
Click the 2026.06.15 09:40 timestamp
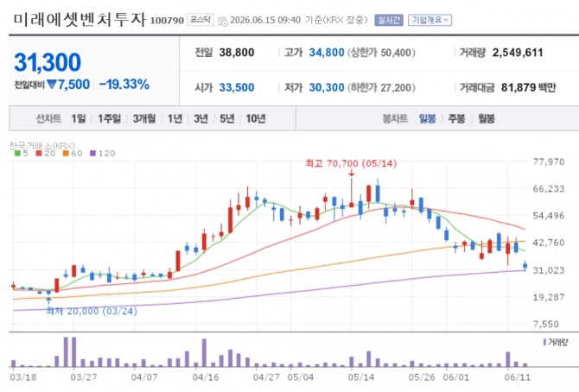(265, 20)
